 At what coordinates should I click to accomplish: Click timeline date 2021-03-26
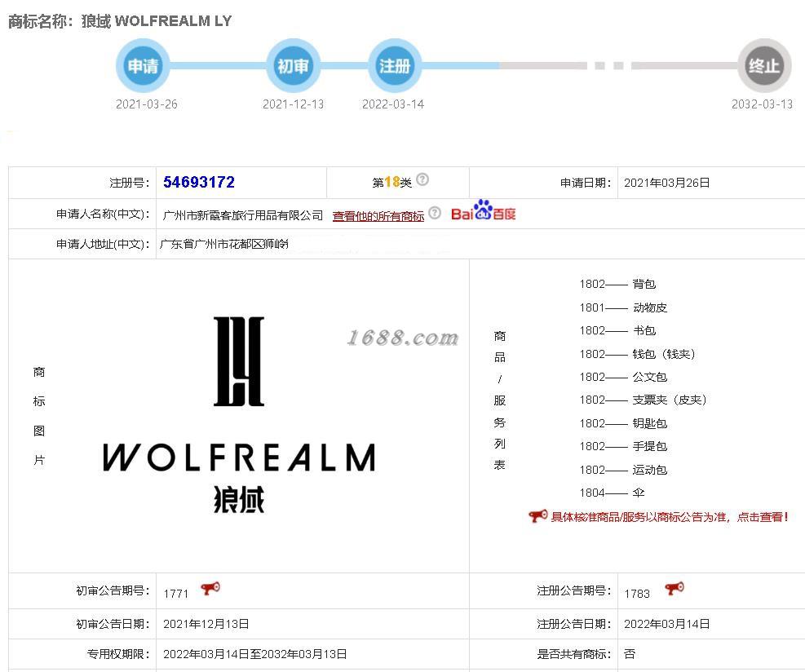[146, 104]
